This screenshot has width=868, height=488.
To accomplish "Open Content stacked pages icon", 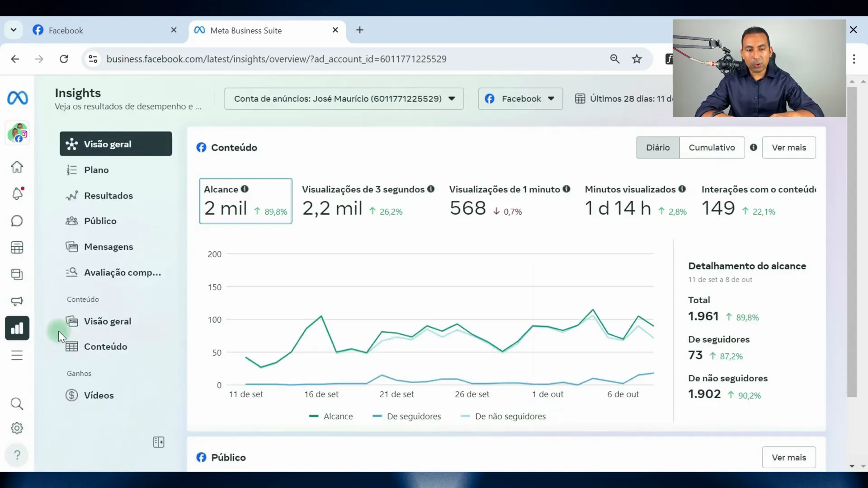I will 17,274.
